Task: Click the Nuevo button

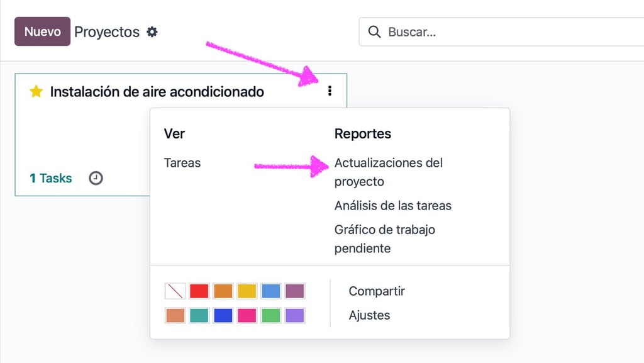Action: (x=42, y=31)
